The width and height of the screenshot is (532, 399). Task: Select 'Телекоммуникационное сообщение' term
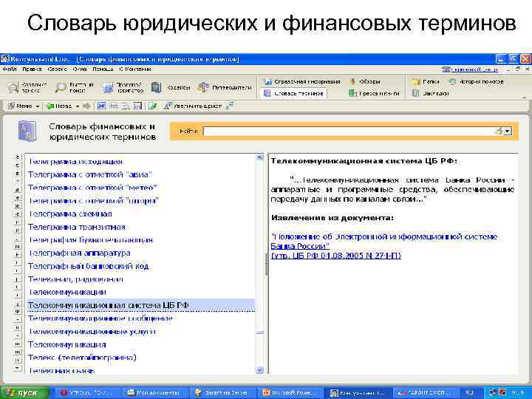(100, 318)
